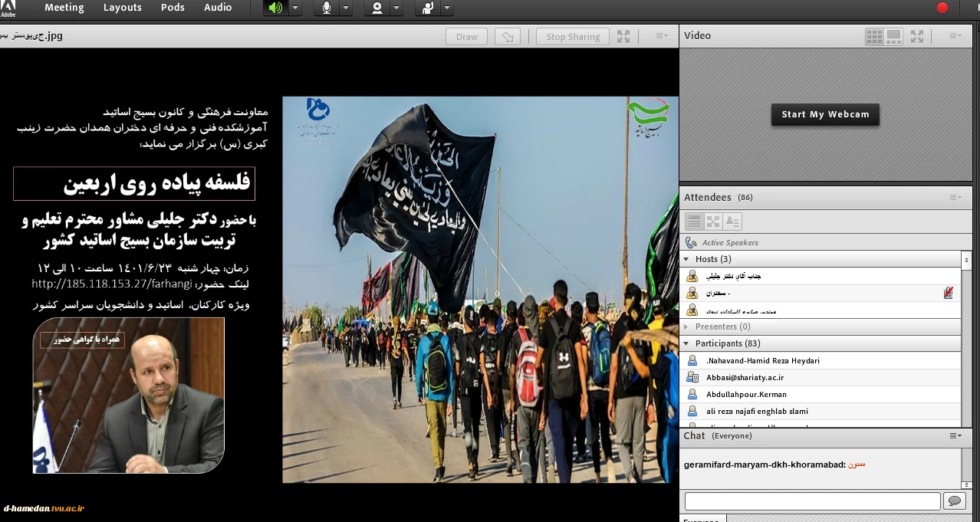Select Attendees breakout room view icon
The width and height of the screenshot is (980, 522).
point(713,222)
